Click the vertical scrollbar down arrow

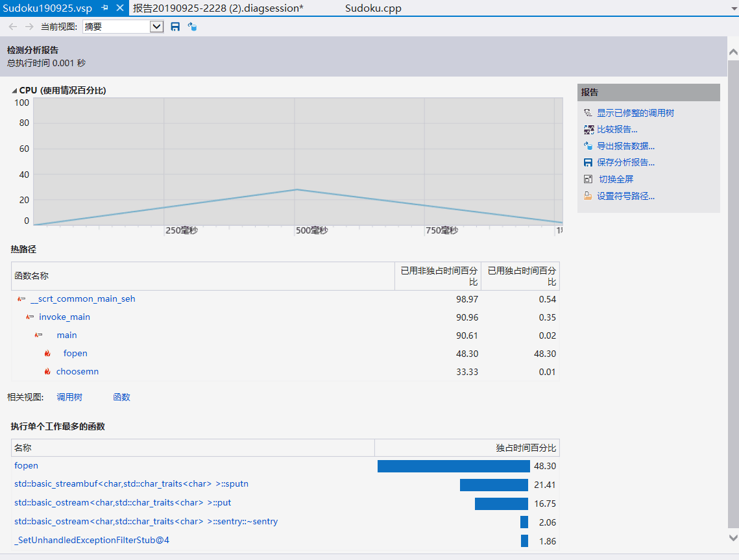[x=733, y=537]
